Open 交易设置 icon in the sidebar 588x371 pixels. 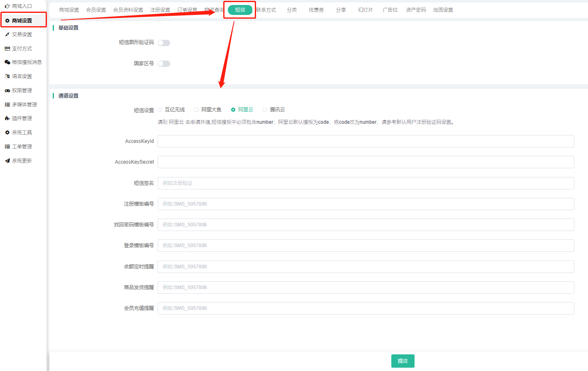(x=7, y=34)
